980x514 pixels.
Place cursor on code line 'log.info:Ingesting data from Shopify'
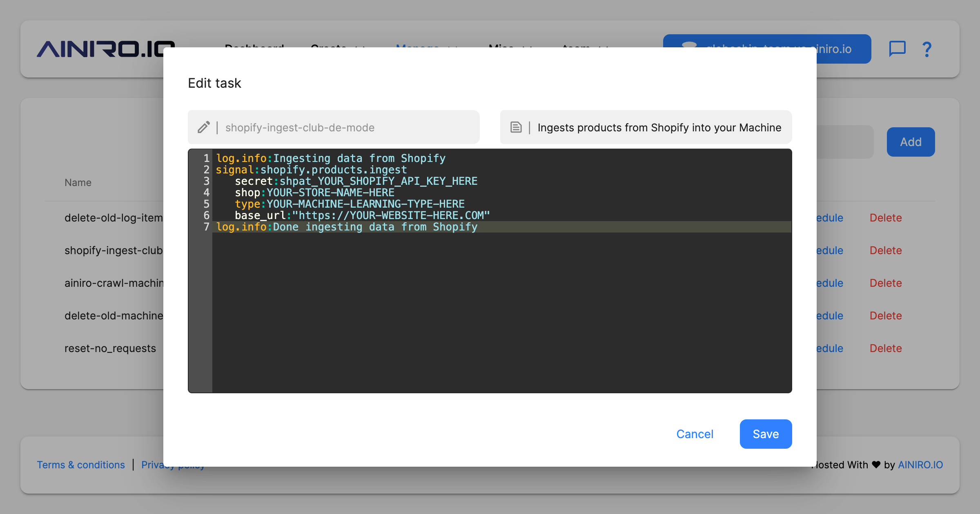(x=331, y=158)
